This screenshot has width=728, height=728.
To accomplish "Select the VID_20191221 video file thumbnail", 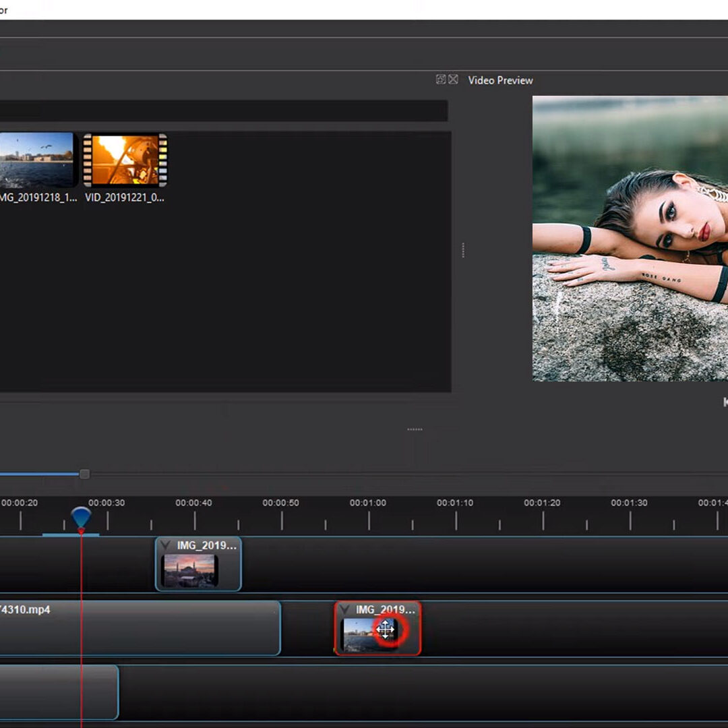I will (125, 160).
